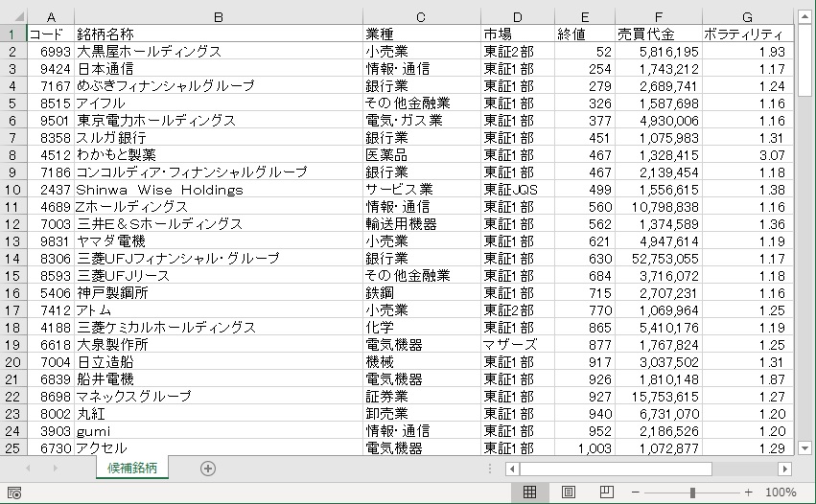Select row 10 header
The image size is (816, 504).
tap(12, 190)
